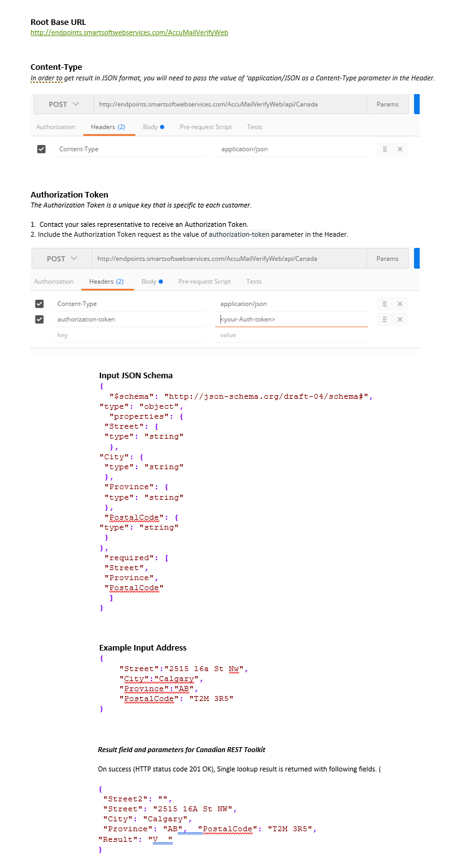The image size is (449, 868).
Task: Select Headers (2) tab in Authorization Token section
Action: [x=106, y=282]
